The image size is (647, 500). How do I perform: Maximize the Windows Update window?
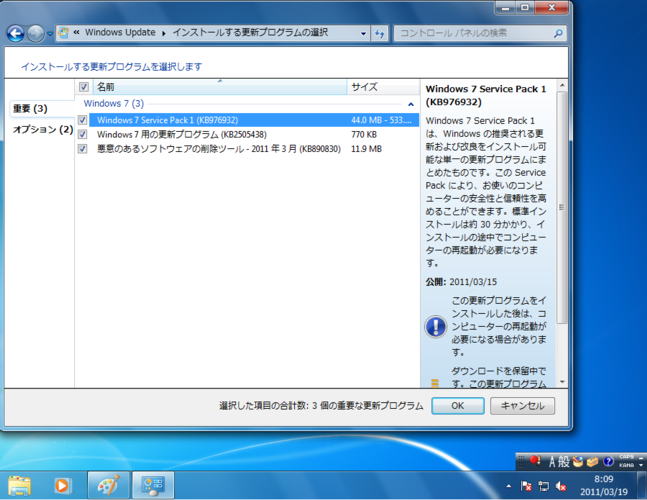pyautogui.click(x=525, y=8)
